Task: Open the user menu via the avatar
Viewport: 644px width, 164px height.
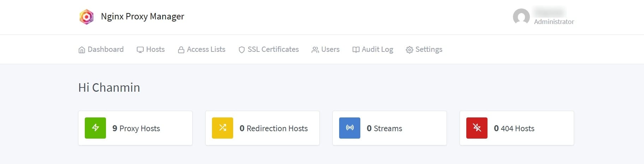Action: (521, 17)
